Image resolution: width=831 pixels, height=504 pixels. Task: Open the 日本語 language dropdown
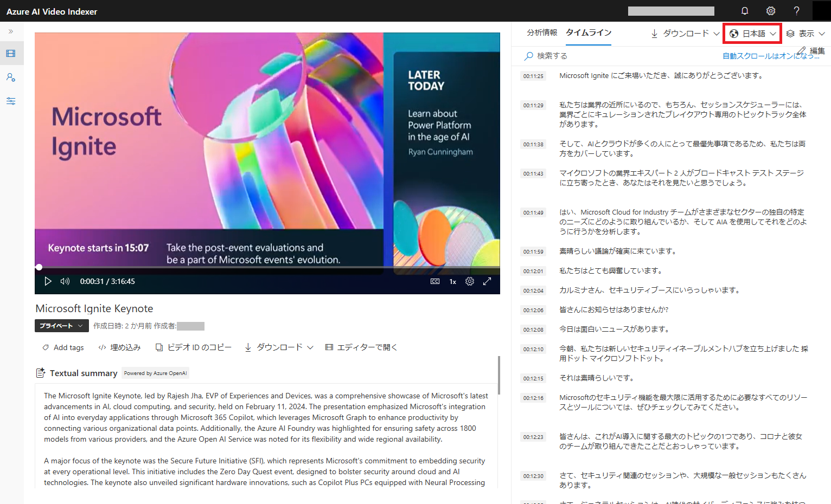tap(752, 34)
